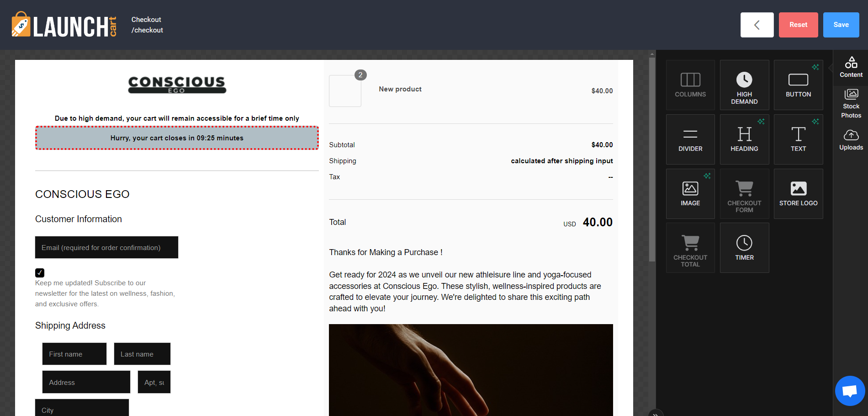This screenshot has width=868, height=416.
Task: Save the checkout page
Action: (841, 25)
